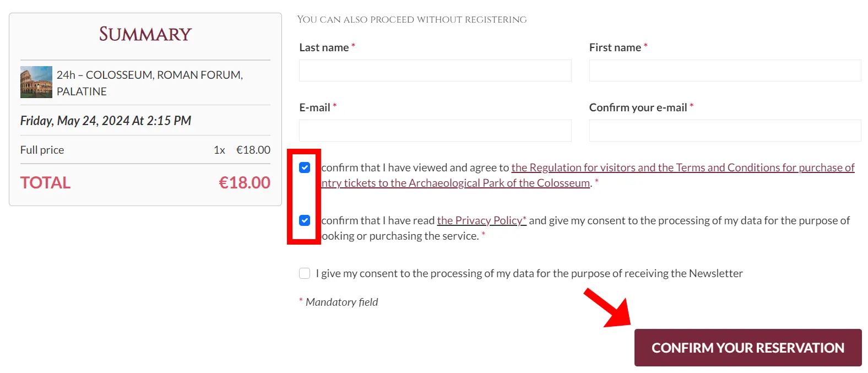Select the E-mail input field
The width and height of the screenshot is (868, 373).
coord(435,131)
